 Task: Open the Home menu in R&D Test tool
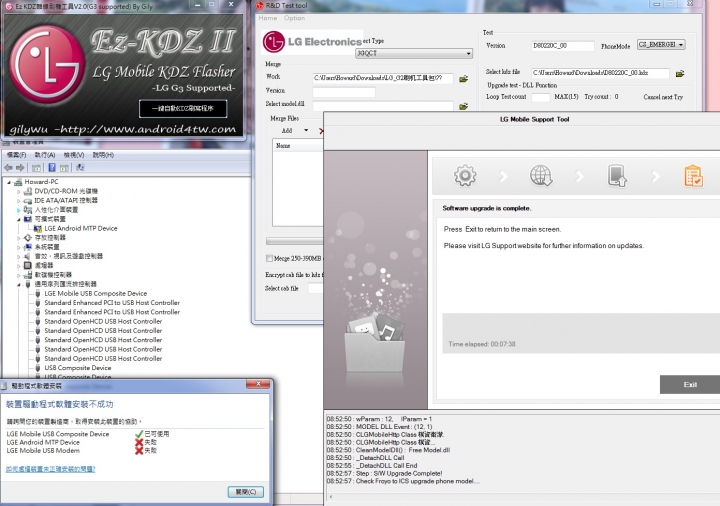[268, 18]
